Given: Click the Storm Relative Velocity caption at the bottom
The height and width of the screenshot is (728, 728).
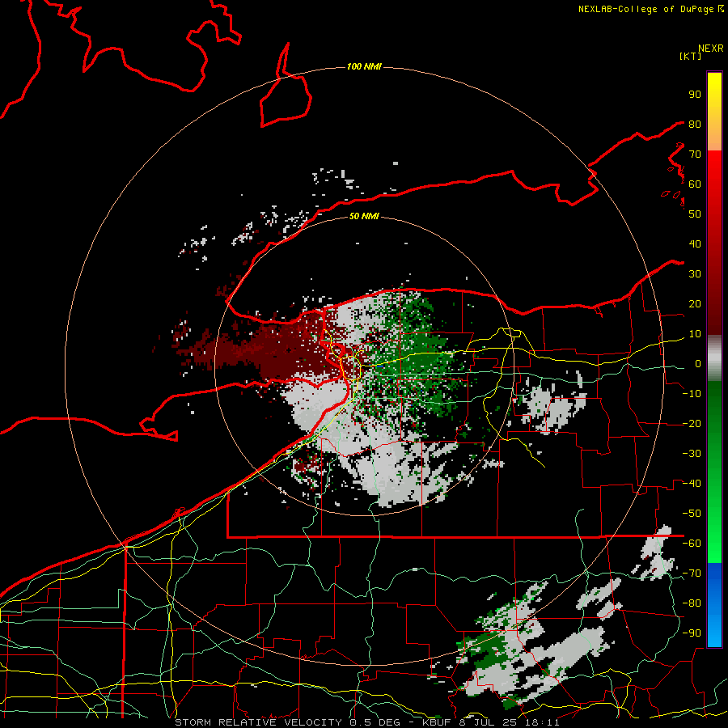Looking at the screenshot, I should pos(366,722).
